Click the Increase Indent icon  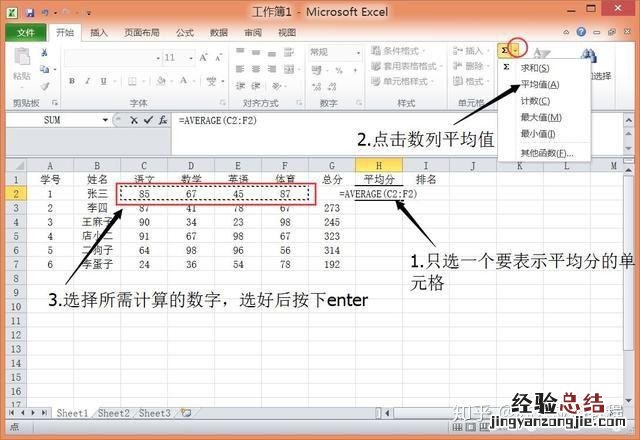click(256, 86)
